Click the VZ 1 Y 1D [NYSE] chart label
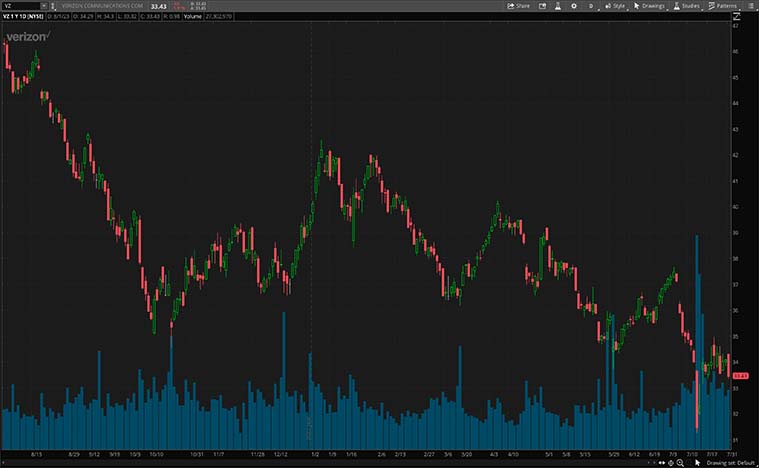This screenshot has width=759, height=468. [23, 16]
